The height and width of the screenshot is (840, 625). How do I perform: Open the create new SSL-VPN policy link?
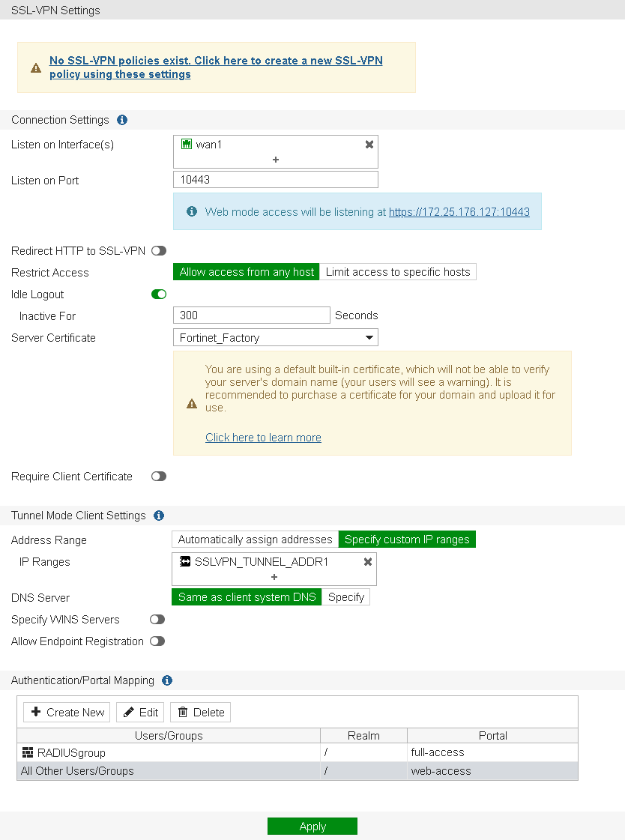216,67
